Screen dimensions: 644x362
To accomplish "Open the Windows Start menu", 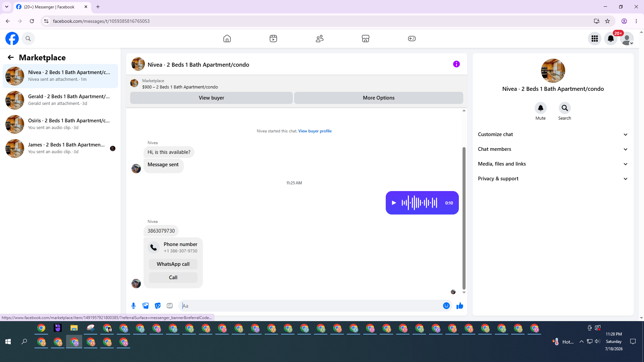I will pos(8,342).
